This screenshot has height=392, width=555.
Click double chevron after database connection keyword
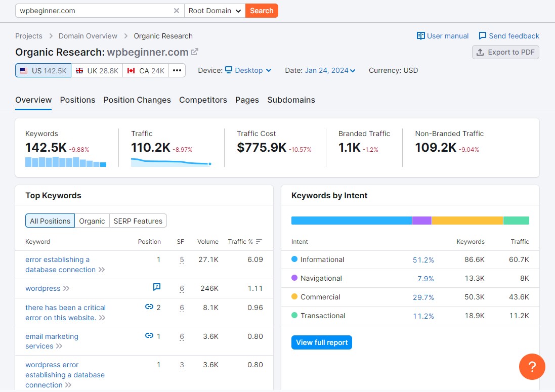[x=102, y=270]
